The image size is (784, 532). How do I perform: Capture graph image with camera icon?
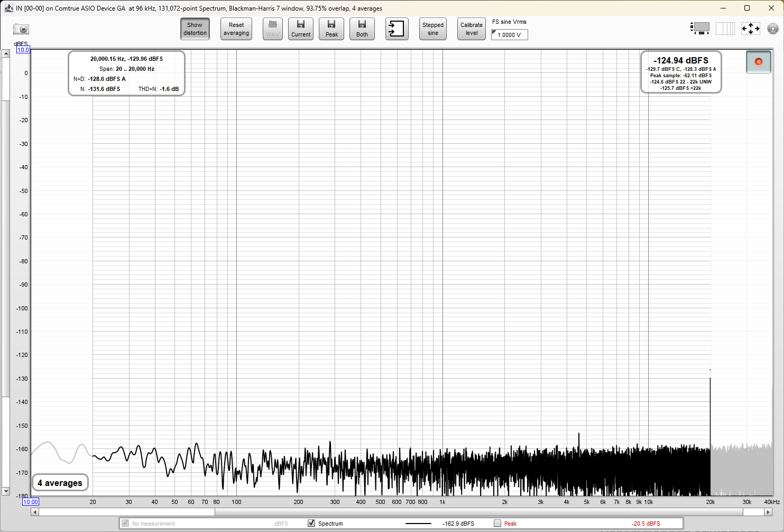click(x=21, y=29)
